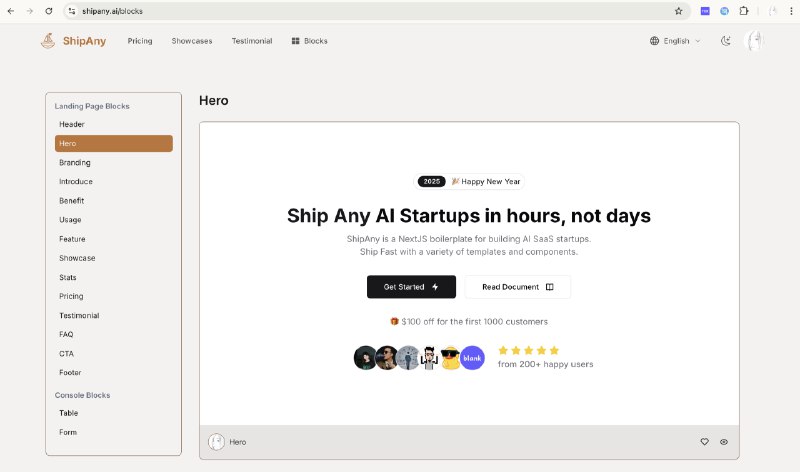800x472 pixels.
Task: Select Header in the sidebar
Action: click(114, 124)
